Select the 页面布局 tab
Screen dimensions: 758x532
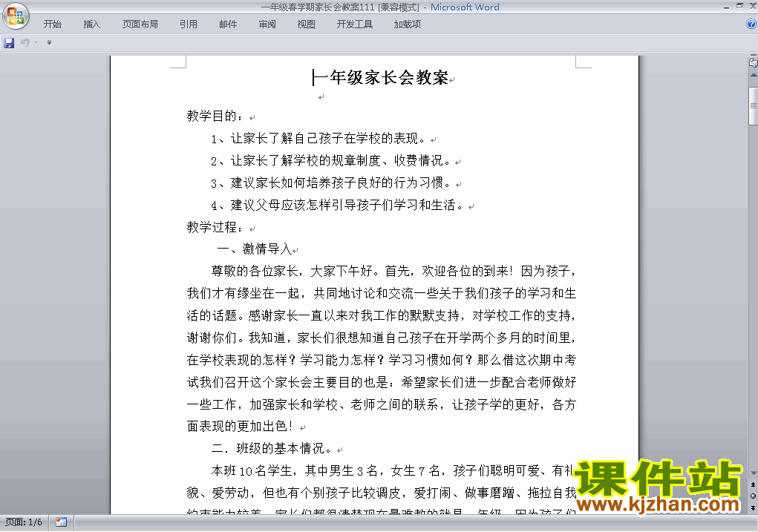coord(140,24)
